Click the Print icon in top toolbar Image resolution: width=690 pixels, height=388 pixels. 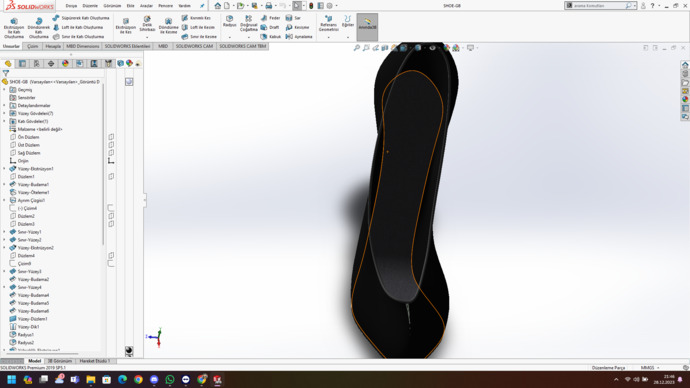(x=268, y=6)
